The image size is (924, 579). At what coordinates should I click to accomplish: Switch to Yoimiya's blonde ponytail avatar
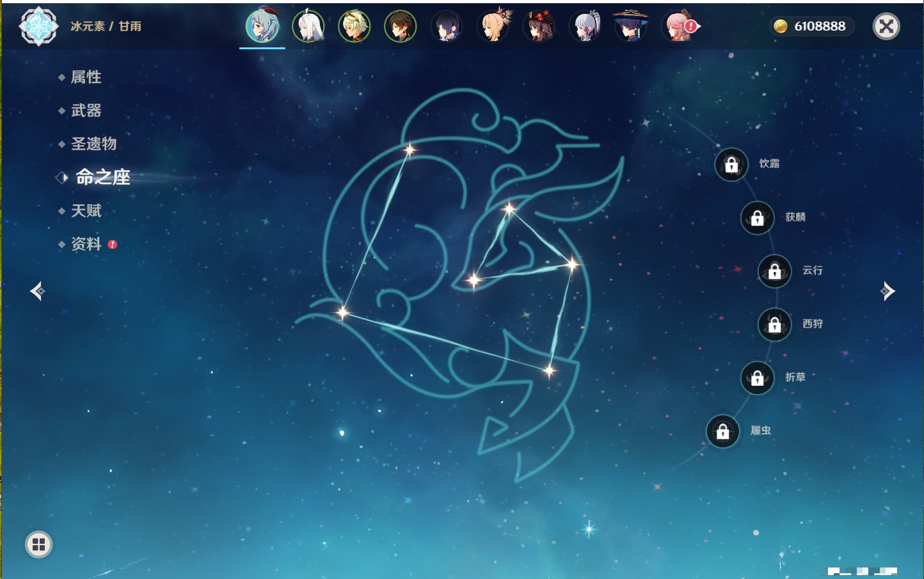(x=493, y=26)
